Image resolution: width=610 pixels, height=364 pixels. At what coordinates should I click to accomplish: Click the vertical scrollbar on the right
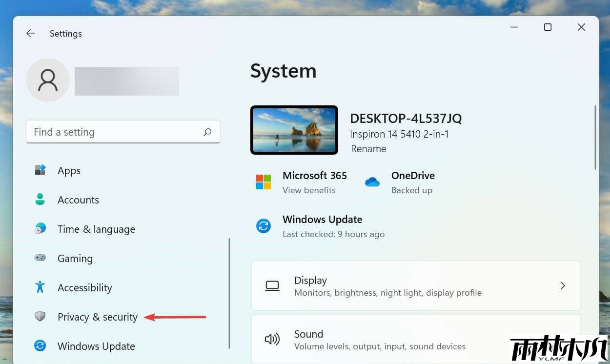tap(596, 137)
